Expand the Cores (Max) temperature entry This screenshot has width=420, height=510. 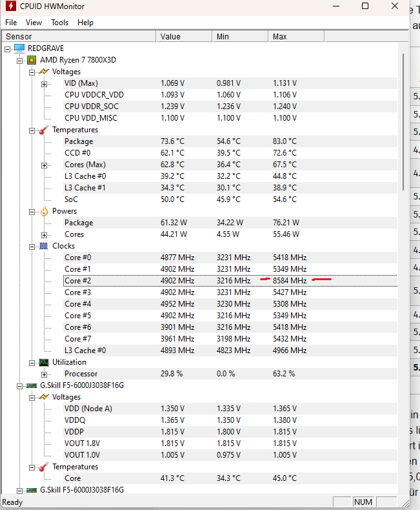pyautogui.click(x=45, y=165)
